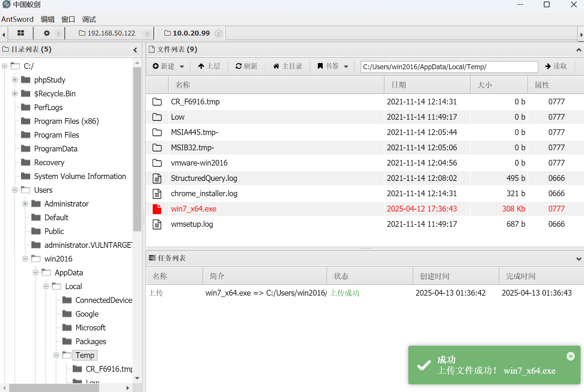Viewport: 584px width, 392px height.
Task: Collapse the 文件列表 panel chevron
Action: (x=579, y=50)
